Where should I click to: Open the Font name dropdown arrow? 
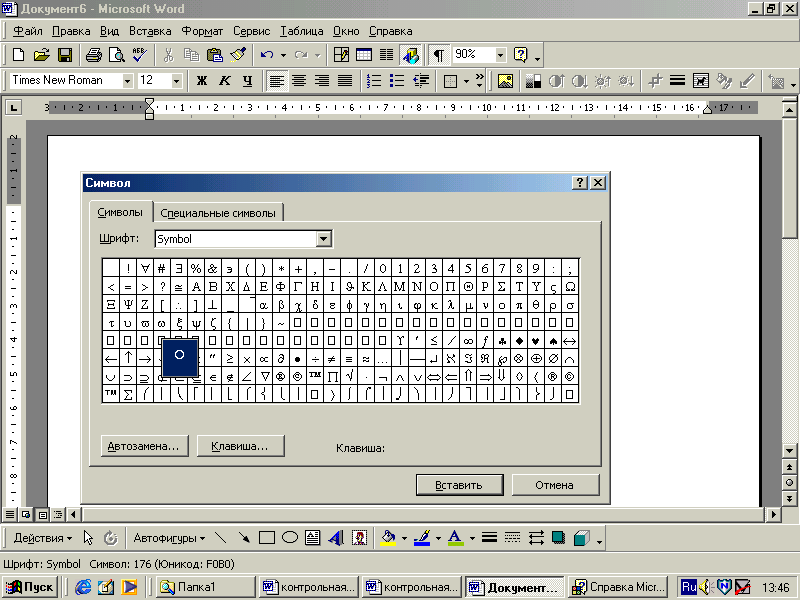[x=128, y=81]
